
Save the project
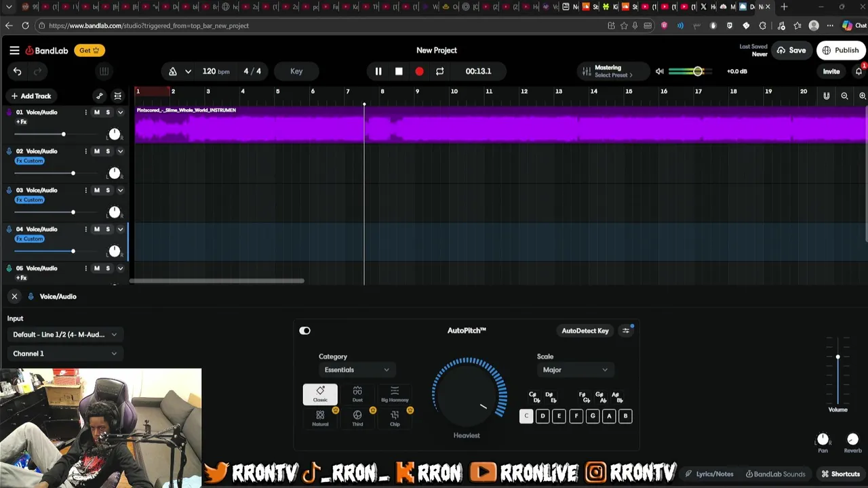pyautogui.click(x=791, y=50)
